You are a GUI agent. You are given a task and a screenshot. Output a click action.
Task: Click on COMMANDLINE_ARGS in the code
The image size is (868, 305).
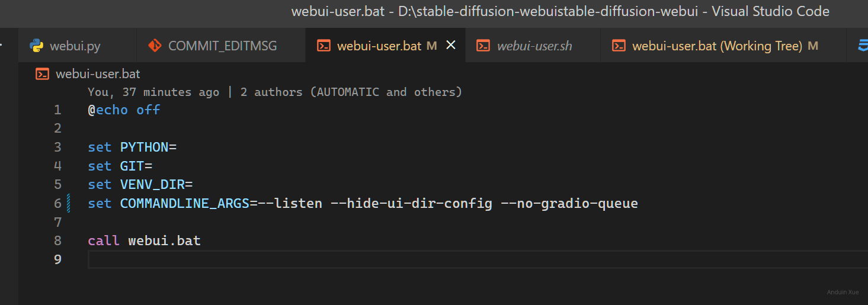[184, 204]
